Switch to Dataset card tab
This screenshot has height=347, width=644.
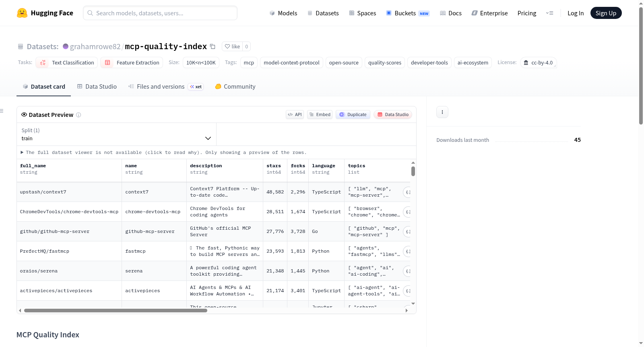[43, 87]
